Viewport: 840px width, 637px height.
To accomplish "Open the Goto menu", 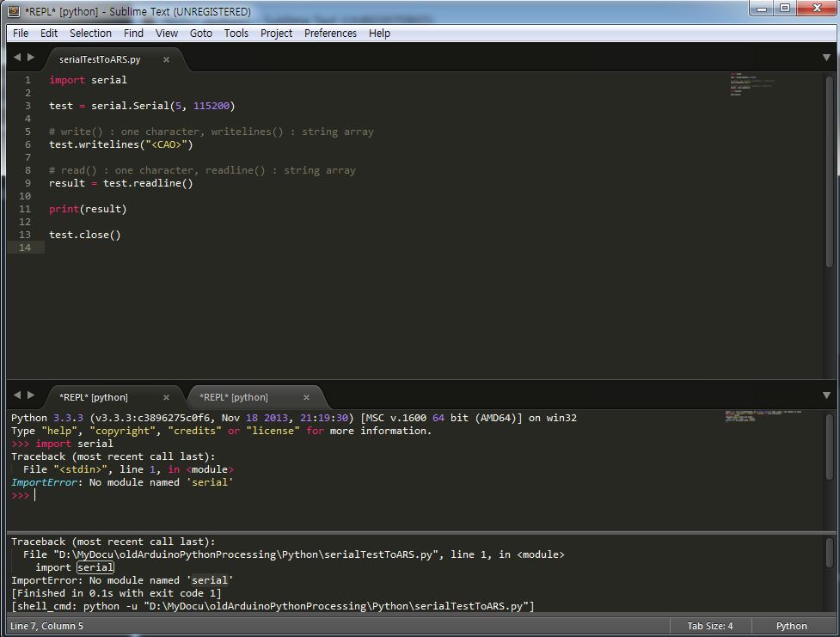I will (201, 34).
